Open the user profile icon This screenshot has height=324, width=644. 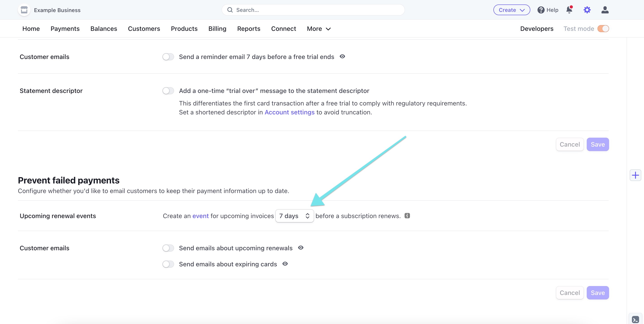click(x=605, y=10)
